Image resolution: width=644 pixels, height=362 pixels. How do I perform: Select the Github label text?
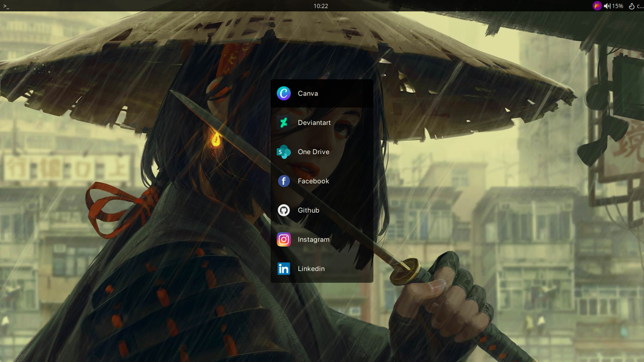pyautogui.click(x=308, y=210)
